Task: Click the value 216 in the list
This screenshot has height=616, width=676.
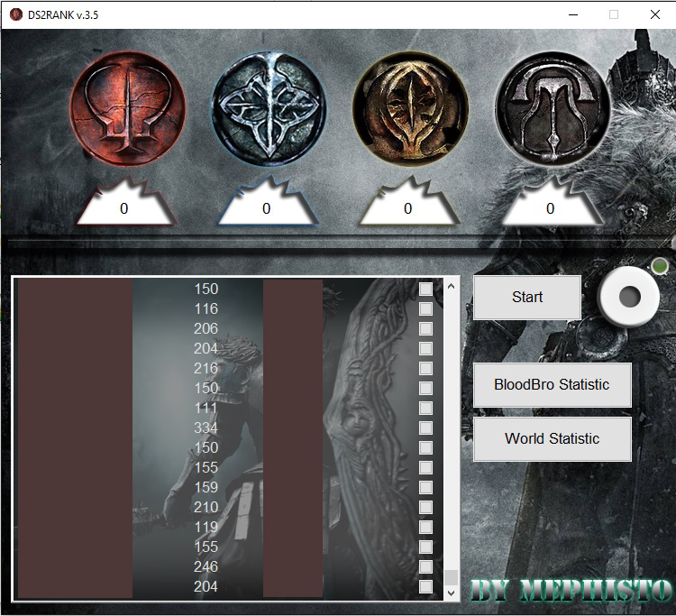Action: tap(206, 368)
